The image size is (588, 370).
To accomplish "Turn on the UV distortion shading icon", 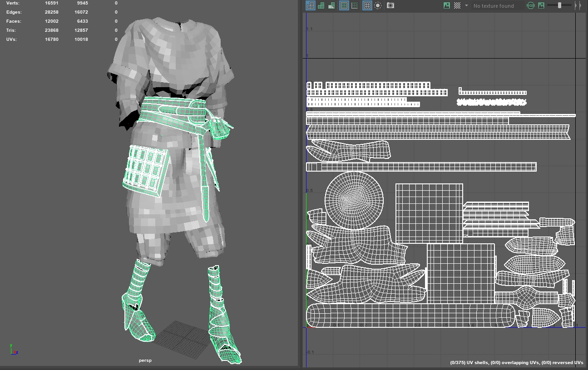I will coord(332,5).
